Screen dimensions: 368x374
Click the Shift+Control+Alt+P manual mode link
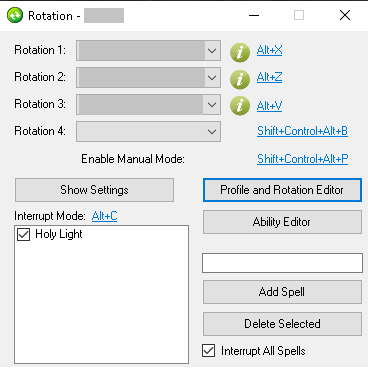pyautogui.click(x=302, y=159)
